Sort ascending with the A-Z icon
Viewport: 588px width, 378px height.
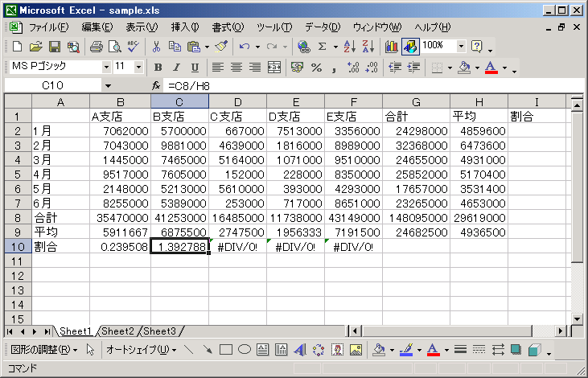(x=350, y=47)
